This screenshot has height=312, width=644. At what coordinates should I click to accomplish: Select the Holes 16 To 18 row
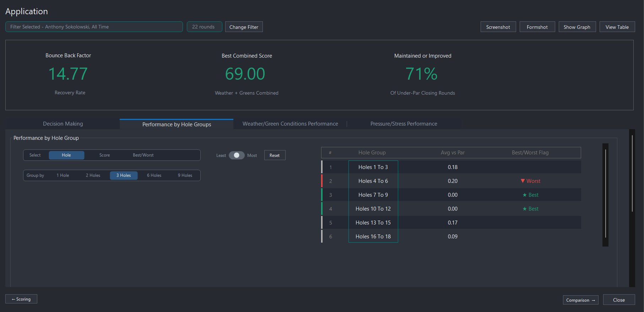(451, 237)
